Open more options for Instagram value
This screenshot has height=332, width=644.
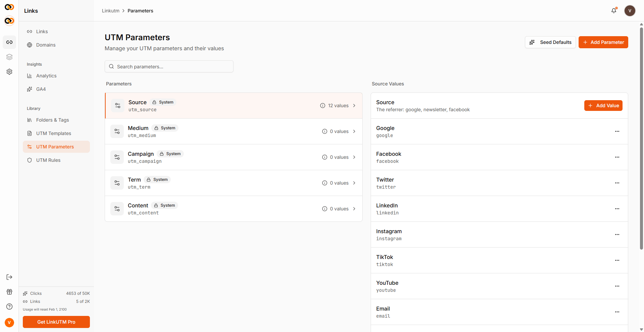[x=617, y=235]
